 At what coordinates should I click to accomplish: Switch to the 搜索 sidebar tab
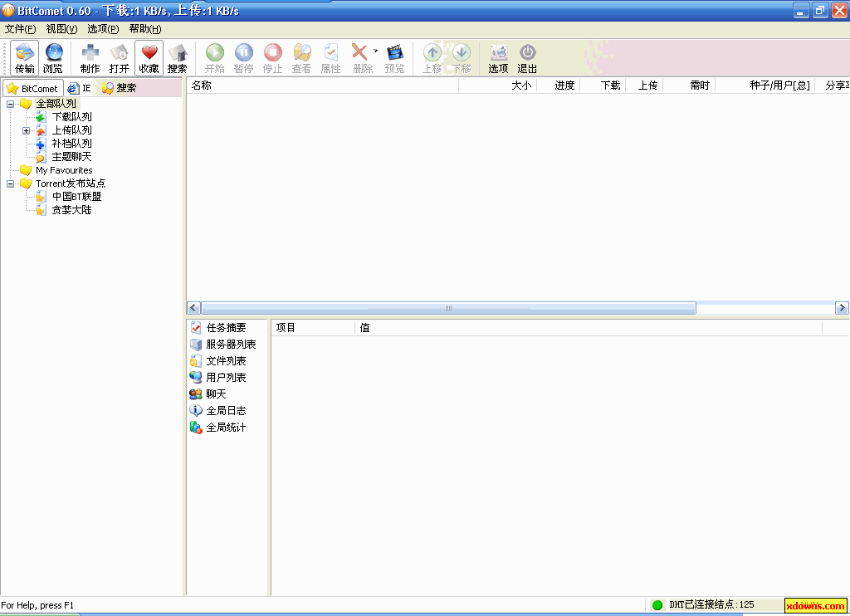[x=120, y=88]
